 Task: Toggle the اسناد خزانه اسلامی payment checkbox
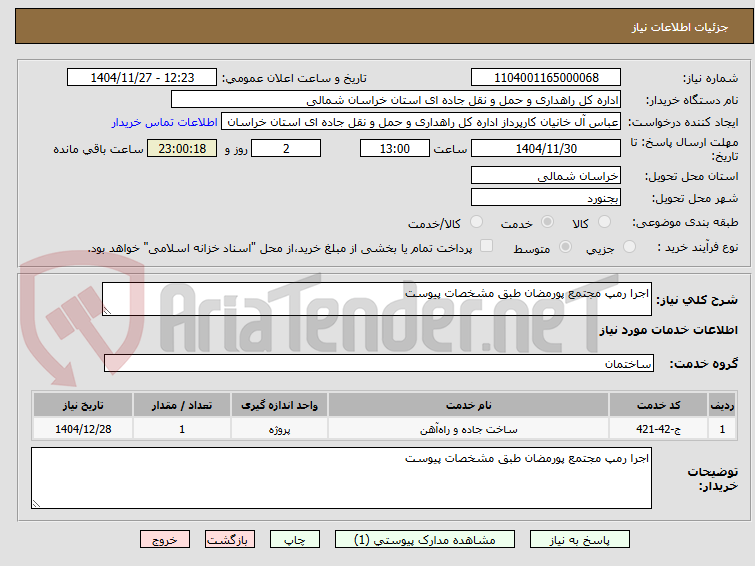pyautogui.click(x=487, y=246)
